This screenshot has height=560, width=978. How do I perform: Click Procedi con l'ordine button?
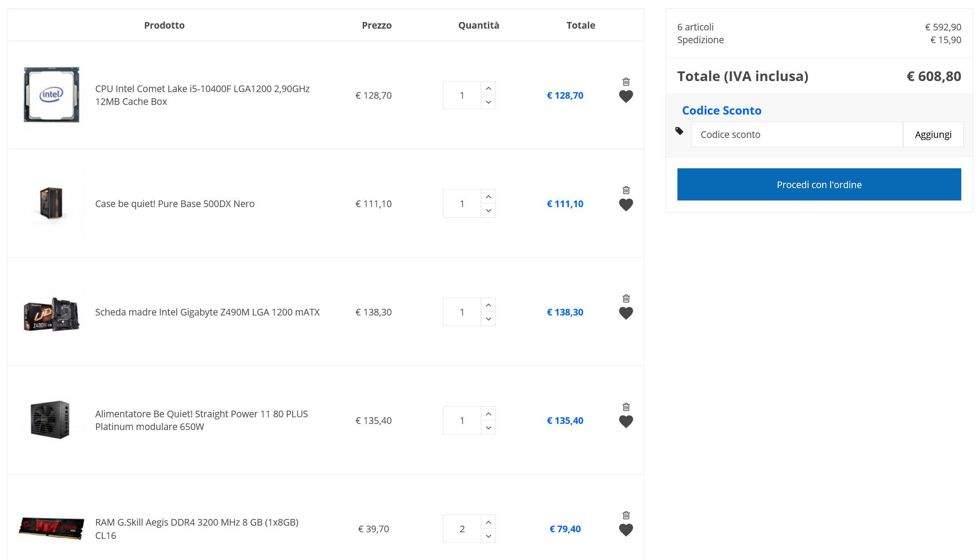(819, 185)
